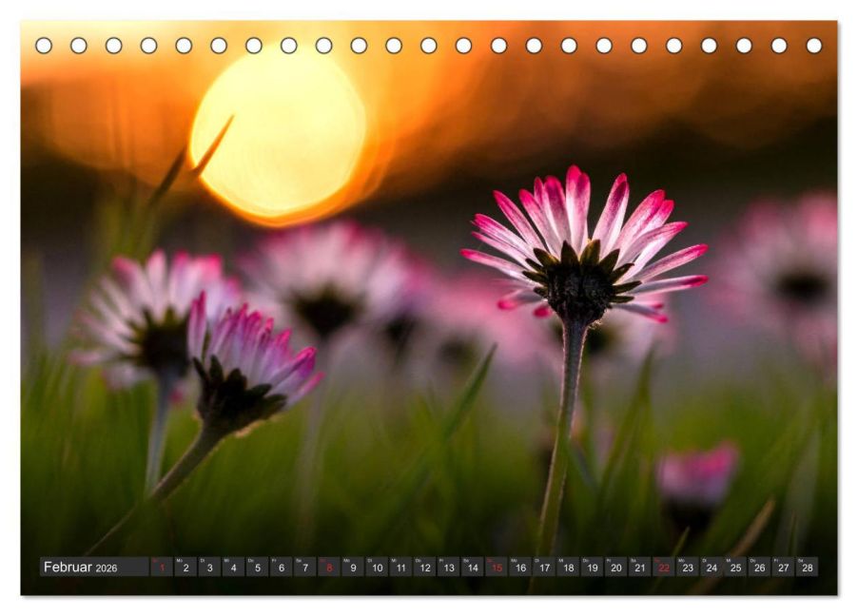Select date 2 in the calendar strip
Image resolution: width=858 pixels, height=616 pixels.
[185, 567]
